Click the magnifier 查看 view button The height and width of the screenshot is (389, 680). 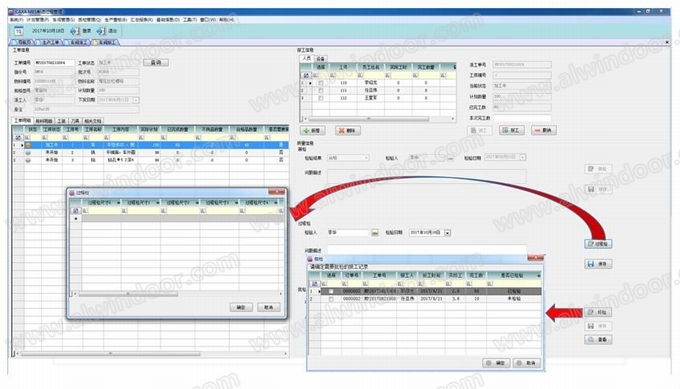click(598, 339)
